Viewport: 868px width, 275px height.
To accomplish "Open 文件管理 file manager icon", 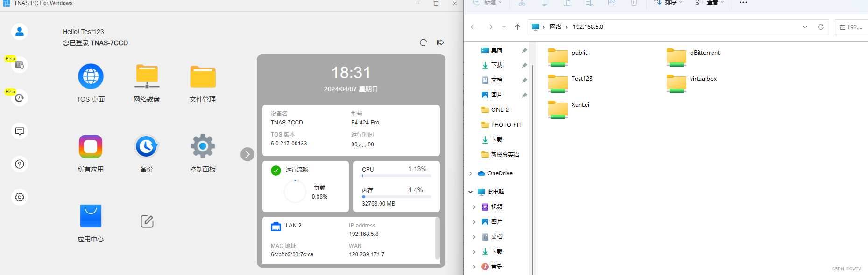I will pos(203,77).
